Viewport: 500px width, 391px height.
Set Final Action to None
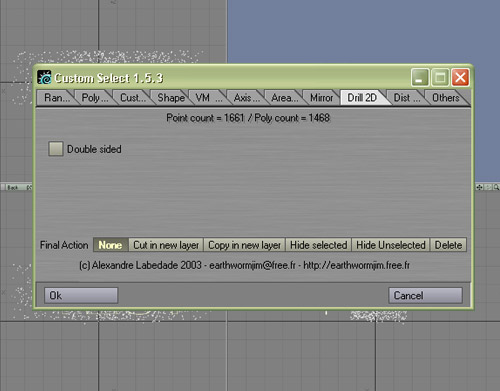point(111,245)
